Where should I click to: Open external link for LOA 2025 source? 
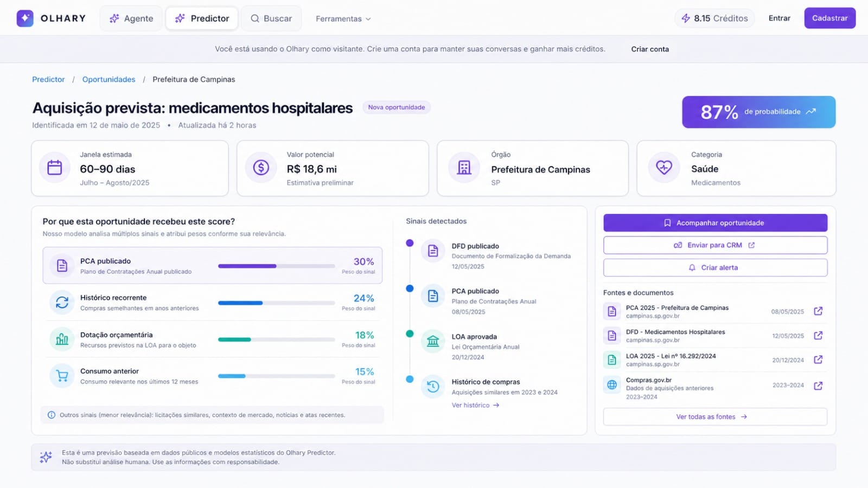[x=818, y=359]
